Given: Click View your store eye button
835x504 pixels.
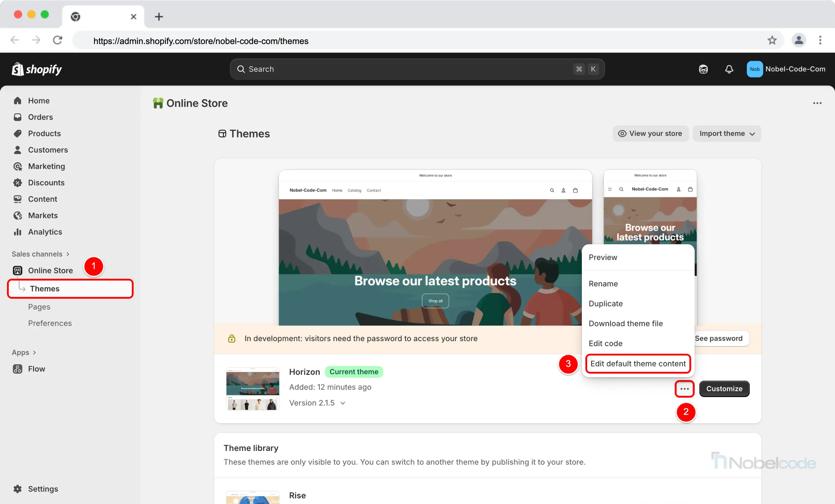Looking at the screenshot, I should [x=650, y=134].
